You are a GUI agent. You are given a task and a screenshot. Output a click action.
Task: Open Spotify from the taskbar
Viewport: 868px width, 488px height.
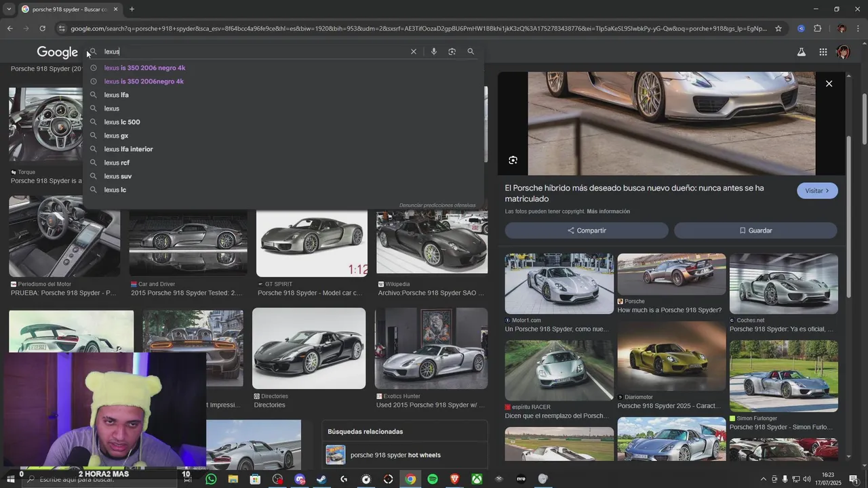pos(433,479)
